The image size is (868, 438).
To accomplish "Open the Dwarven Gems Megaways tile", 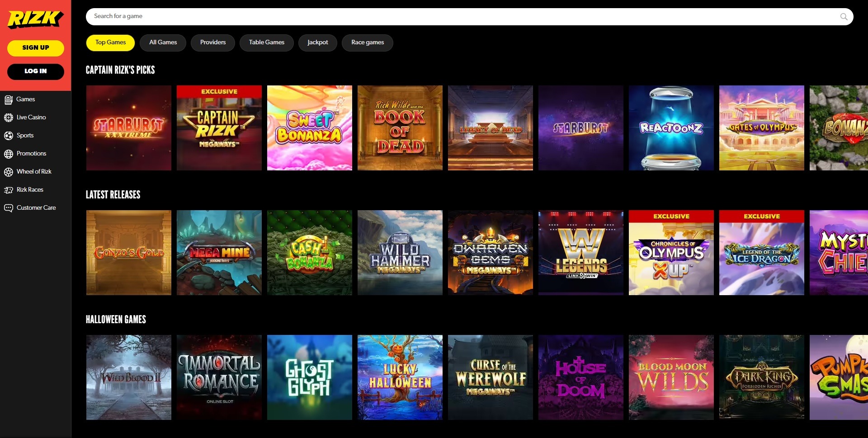I will [x=491, y=253].
